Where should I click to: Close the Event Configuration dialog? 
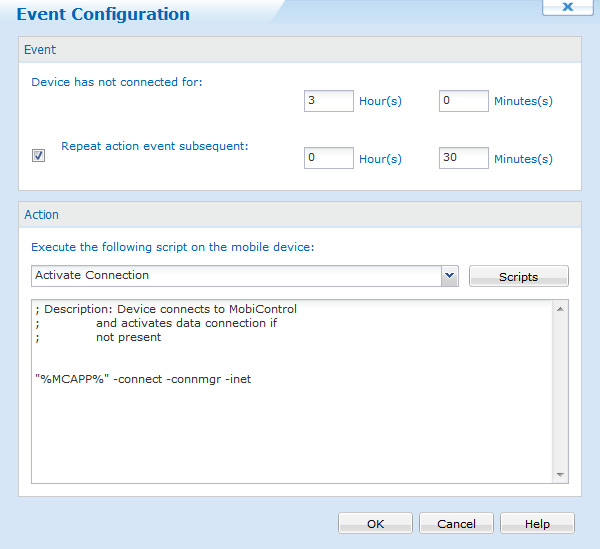coord(567,7)
